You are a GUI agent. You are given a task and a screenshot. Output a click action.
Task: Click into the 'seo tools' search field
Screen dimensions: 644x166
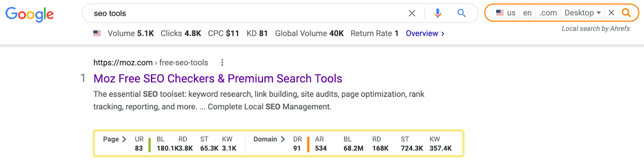click(x=242, y=13)
